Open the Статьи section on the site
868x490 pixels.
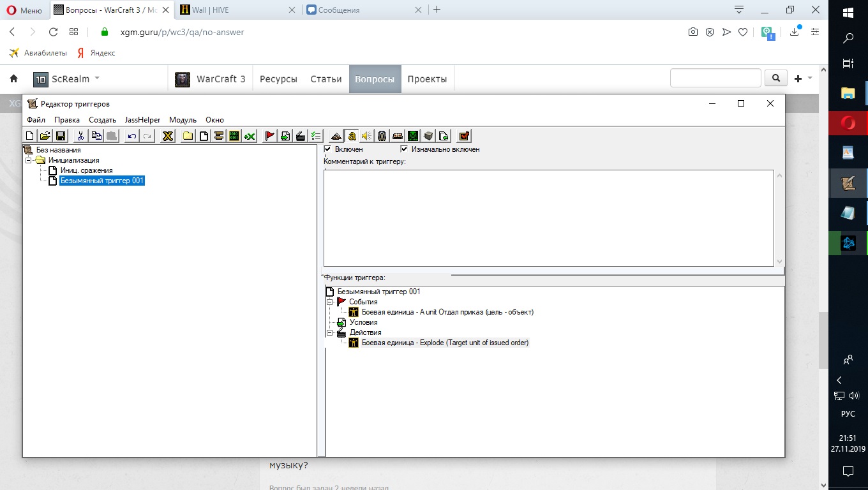[326, 79]
